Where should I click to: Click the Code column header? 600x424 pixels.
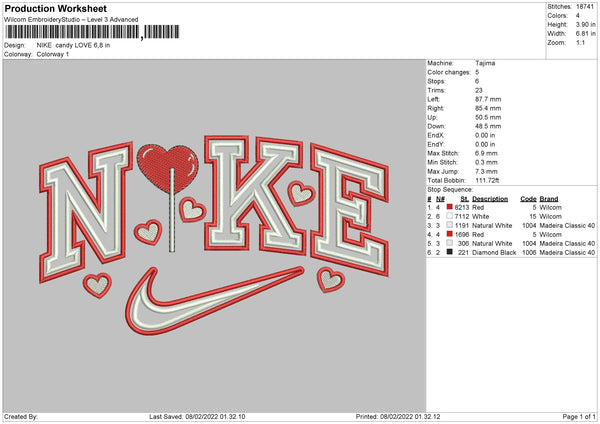[x=528, y=199]
